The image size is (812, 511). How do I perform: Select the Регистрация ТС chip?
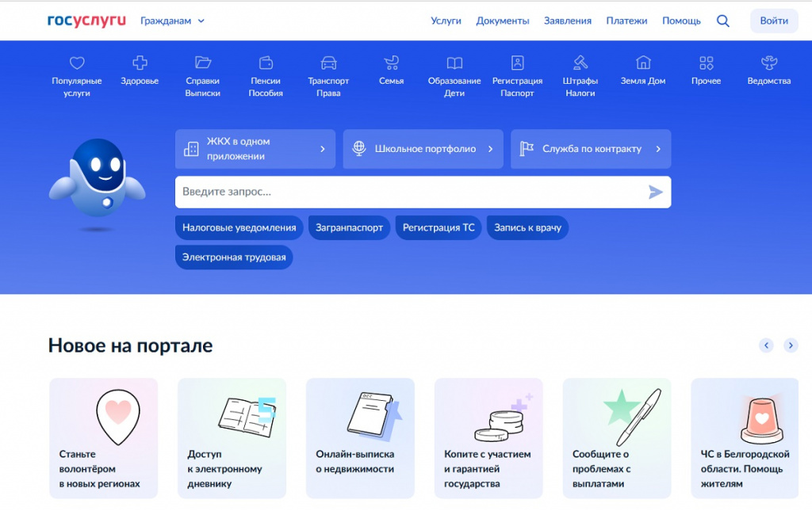pos(439,227)
